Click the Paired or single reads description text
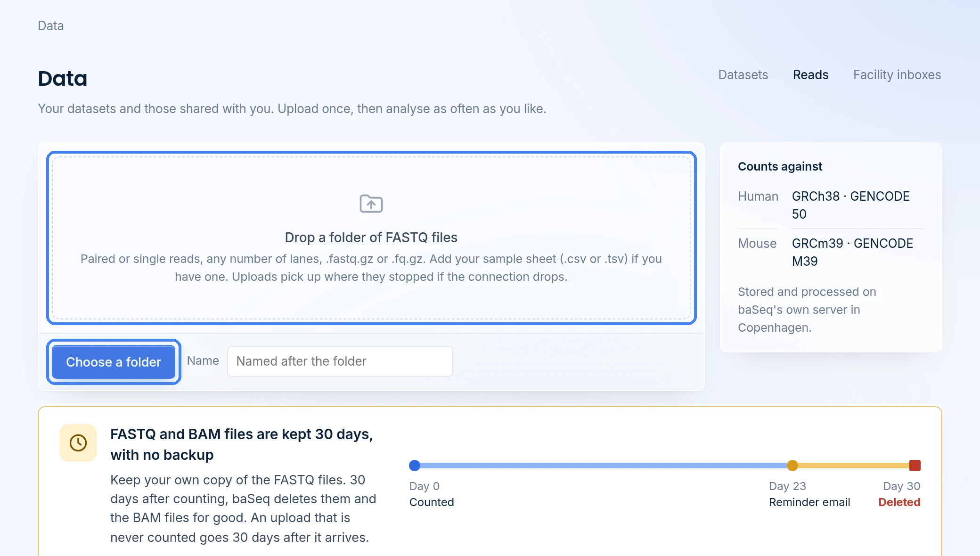 click(x=371, y=268)
